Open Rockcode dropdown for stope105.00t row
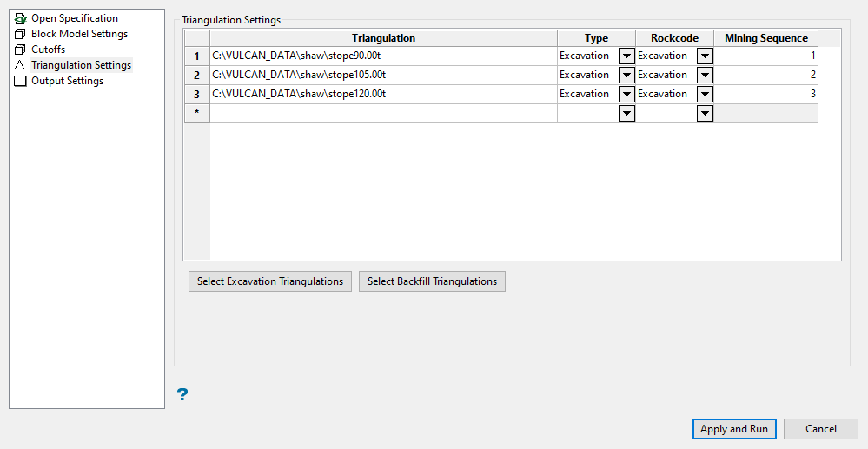 [705, 76]
